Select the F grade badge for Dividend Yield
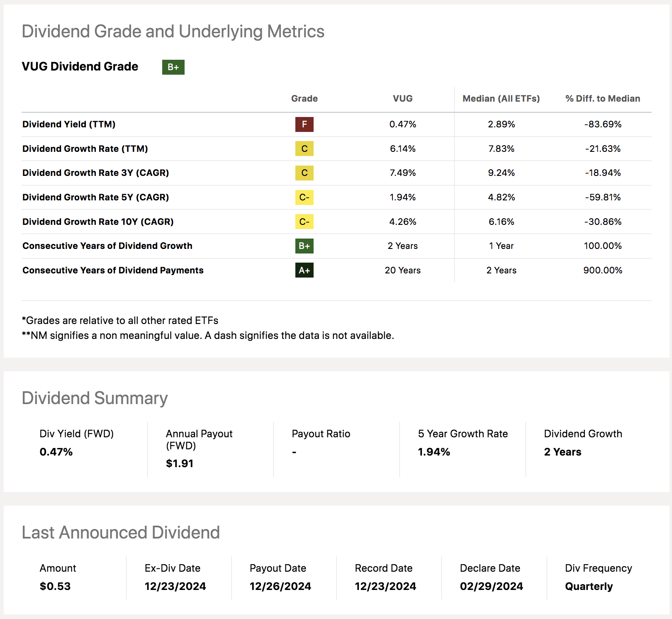 pos(304,124)
